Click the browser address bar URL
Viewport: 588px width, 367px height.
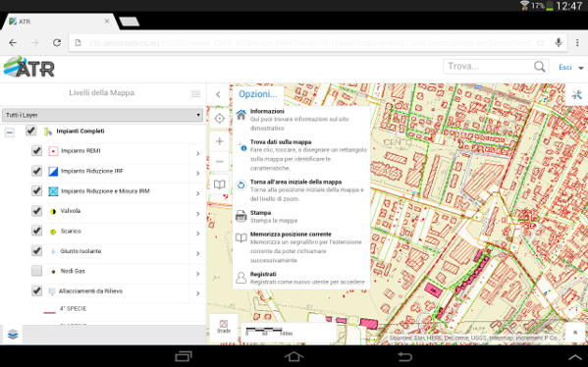[x=309, y=43]
